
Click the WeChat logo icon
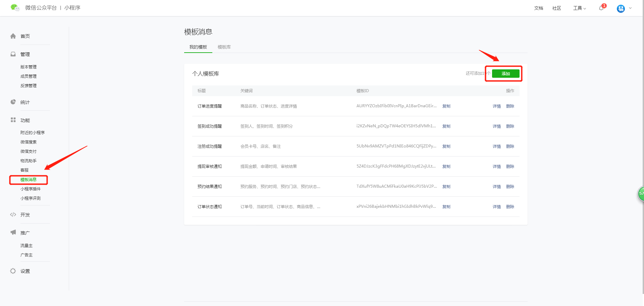coord(15,7)
